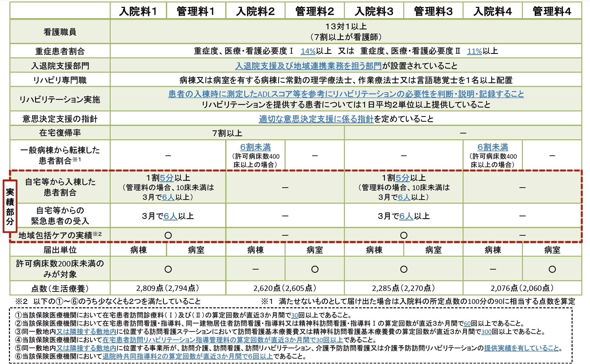Click the 2,076点(2,060点) points cell
Screen dimensions: 590x364
tap(522, 288)
